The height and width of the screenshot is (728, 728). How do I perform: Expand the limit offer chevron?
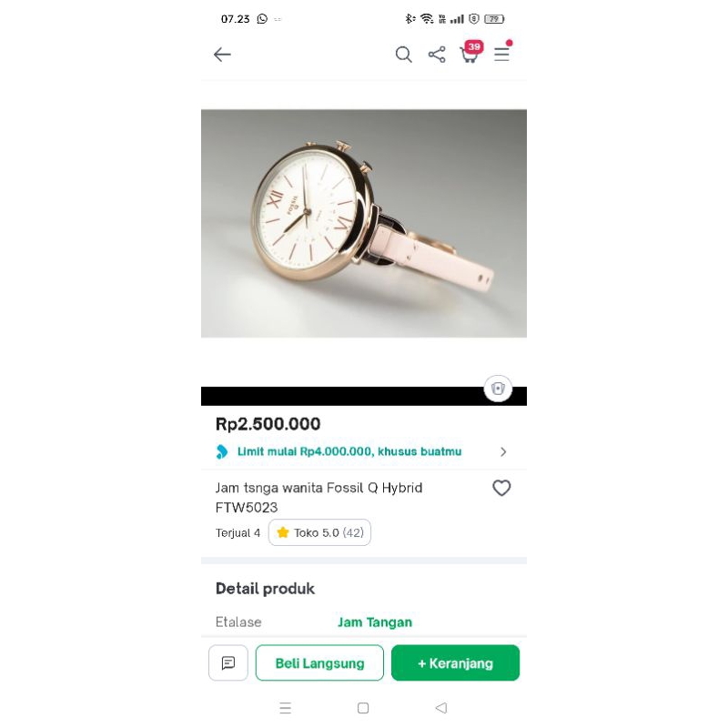click(503, 451)
